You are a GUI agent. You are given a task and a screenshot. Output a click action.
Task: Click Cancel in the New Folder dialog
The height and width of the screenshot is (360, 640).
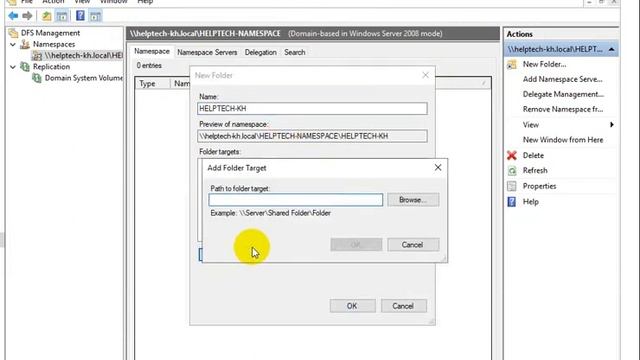[x=403, y=306]
